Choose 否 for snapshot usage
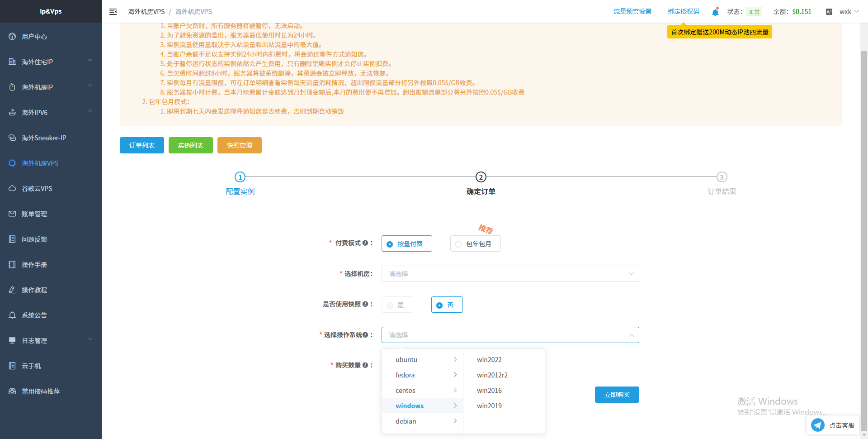The width and height of the screenshot is (868, 439). (447, 305)
